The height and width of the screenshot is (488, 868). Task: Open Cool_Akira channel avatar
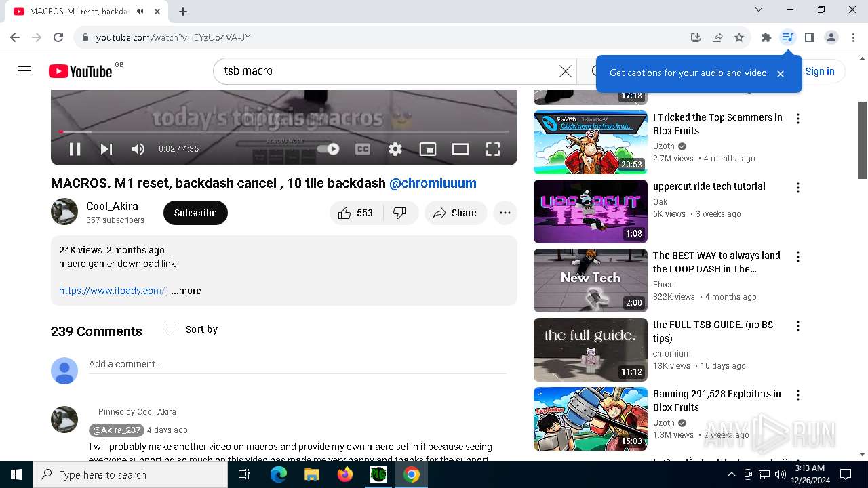pos(64,211)
